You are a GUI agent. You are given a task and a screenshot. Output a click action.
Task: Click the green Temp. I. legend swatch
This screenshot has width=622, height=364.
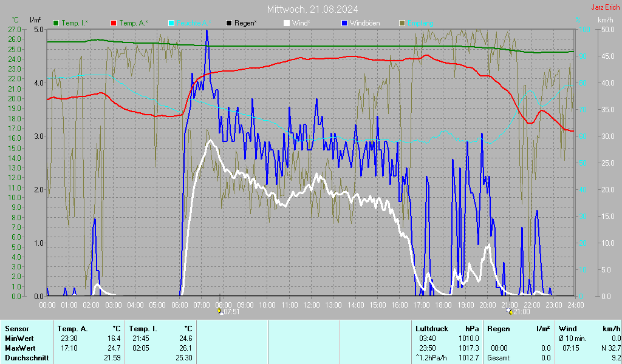pyautogui.click(x=56, y=24)
